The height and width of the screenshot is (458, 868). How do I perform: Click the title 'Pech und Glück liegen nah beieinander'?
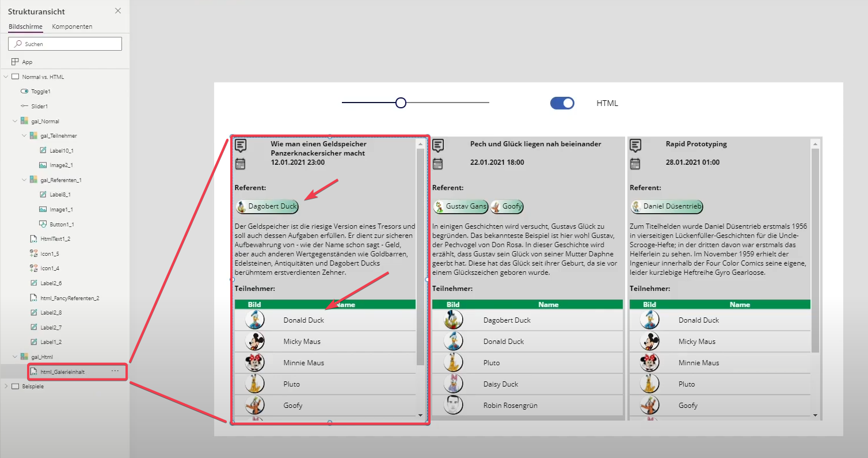[x=536, y=144]
